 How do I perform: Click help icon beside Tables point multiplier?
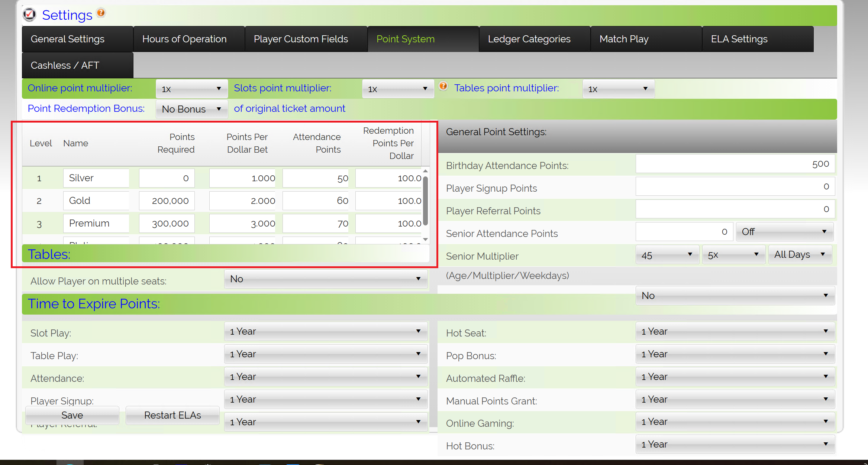pyautogui.click(x=443, y=86)
